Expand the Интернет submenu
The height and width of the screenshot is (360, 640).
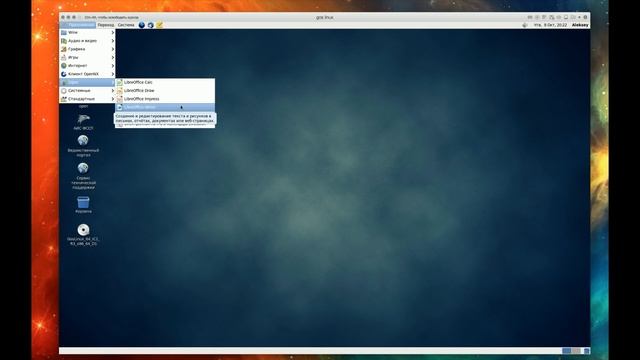click(x=87, y=66)
